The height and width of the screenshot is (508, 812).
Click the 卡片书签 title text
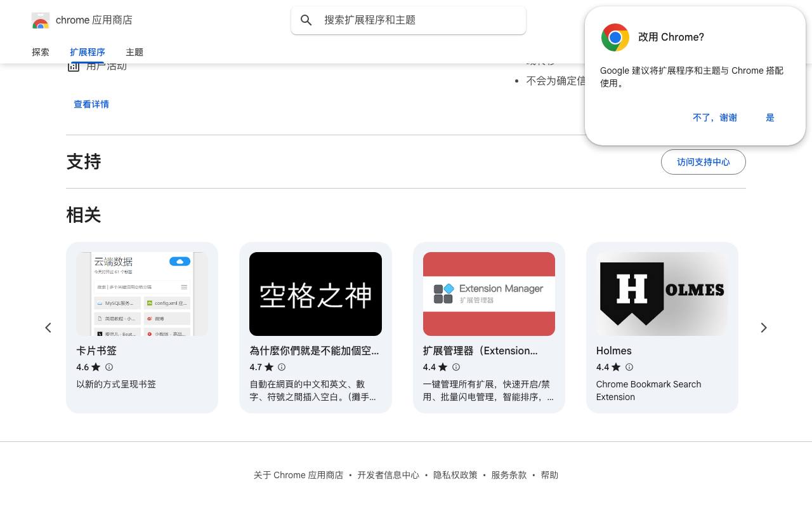96,351
